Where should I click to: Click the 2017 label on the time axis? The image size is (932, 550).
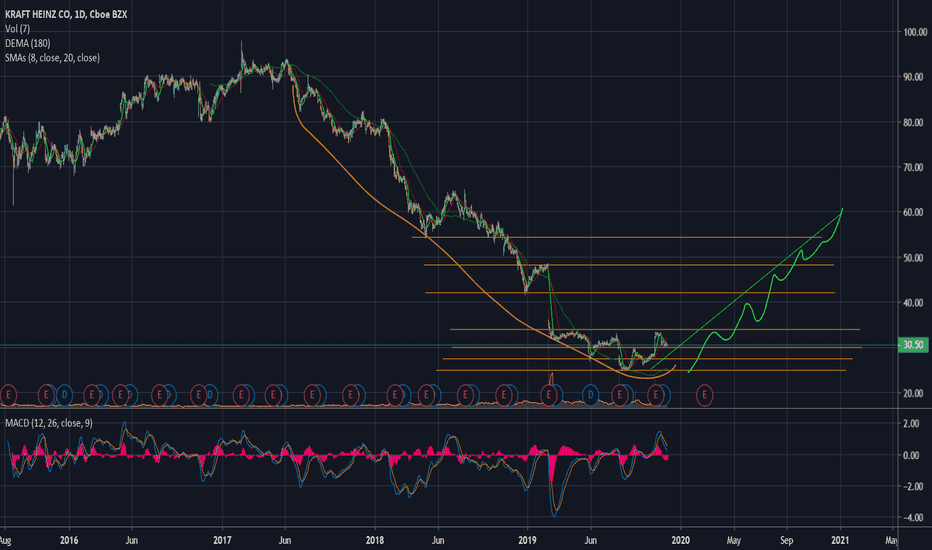tap(222, 540)
